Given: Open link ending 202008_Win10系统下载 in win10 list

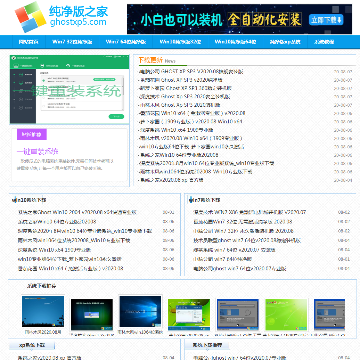Looking at the screenshot, I should [x=74, y=240].
